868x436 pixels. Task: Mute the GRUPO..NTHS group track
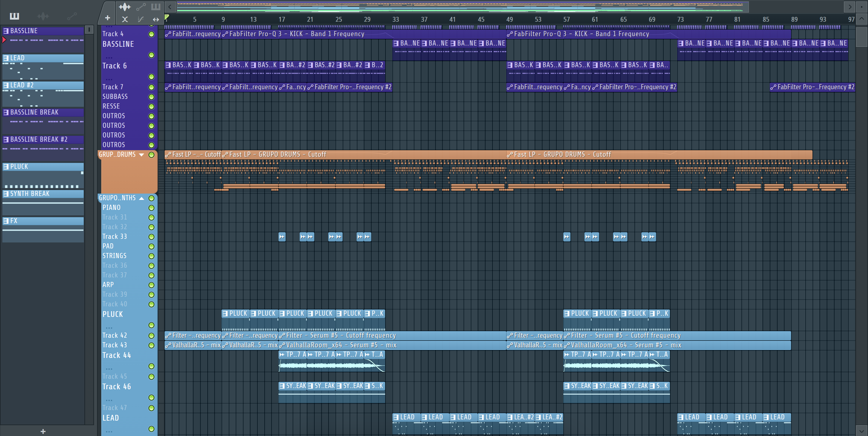click(x=151, y=198)
